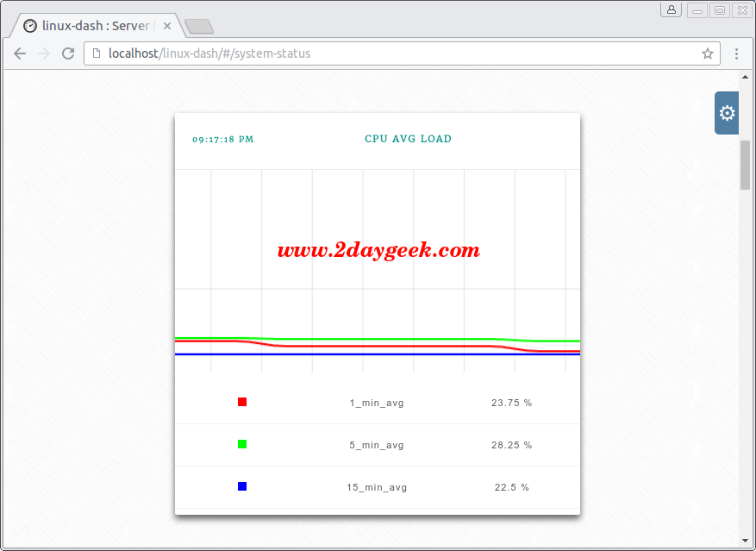Click the 09:17:18 PM timestamp

pos(222,140)
